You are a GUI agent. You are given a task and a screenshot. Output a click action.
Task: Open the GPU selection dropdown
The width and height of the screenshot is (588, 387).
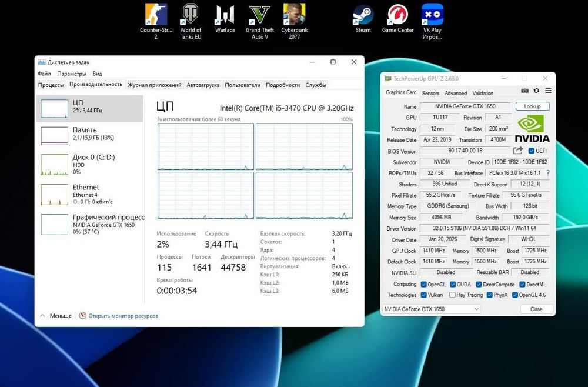(x=431, y=309)
